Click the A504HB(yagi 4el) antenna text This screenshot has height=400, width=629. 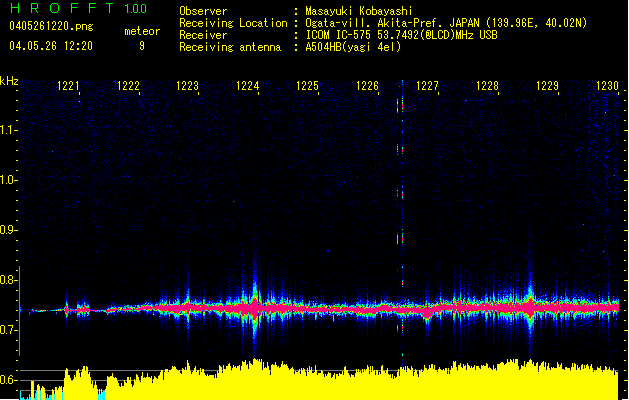click(x=353, y=47)
